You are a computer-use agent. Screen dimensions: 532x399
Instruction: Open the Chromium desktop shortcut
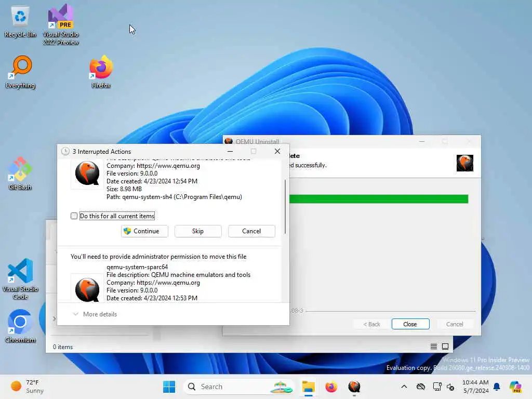pos(20,326)
